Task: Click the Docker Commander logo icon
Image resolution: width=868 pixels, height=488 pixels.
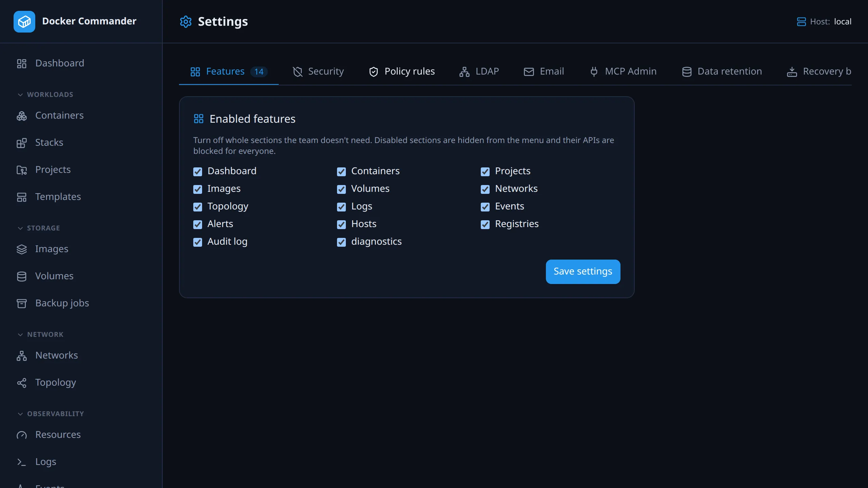Action: (x=24, y=21)
